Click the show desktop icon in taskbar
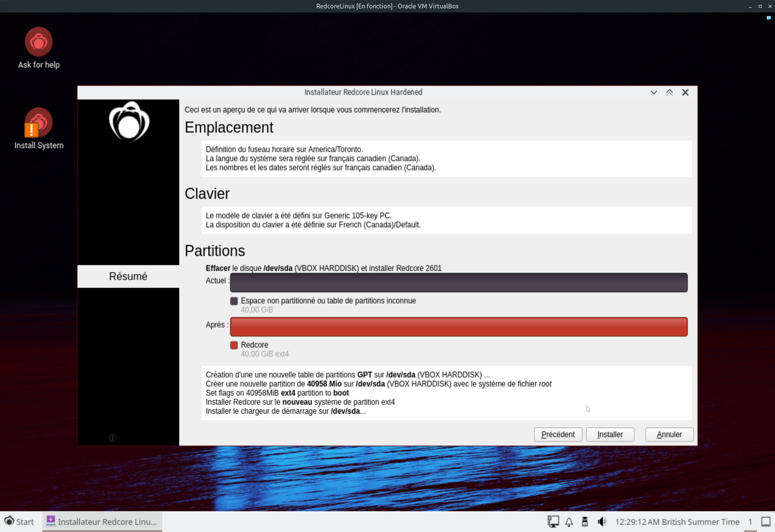The width and height of the screenshot is (775, 532). point(766,522)
